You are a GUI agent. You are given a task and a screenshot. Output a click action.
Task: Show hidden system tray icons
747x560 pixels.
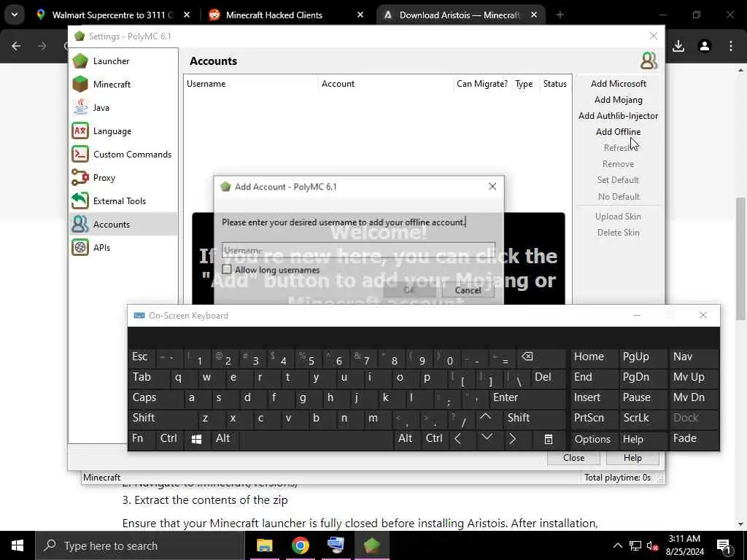coord(617,545)
